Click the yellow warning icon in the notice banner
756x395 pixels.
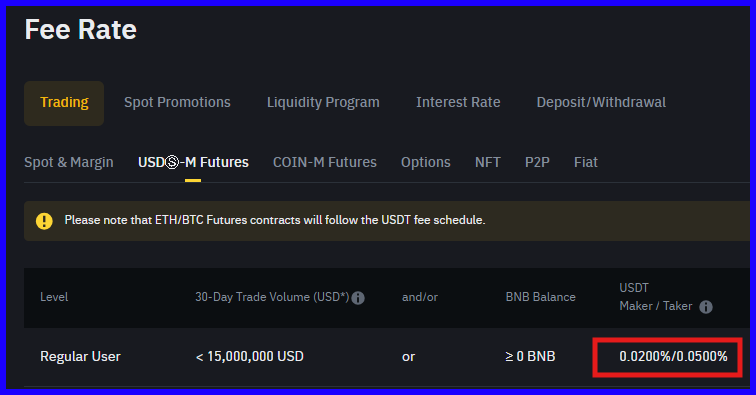tap(44, 221)
